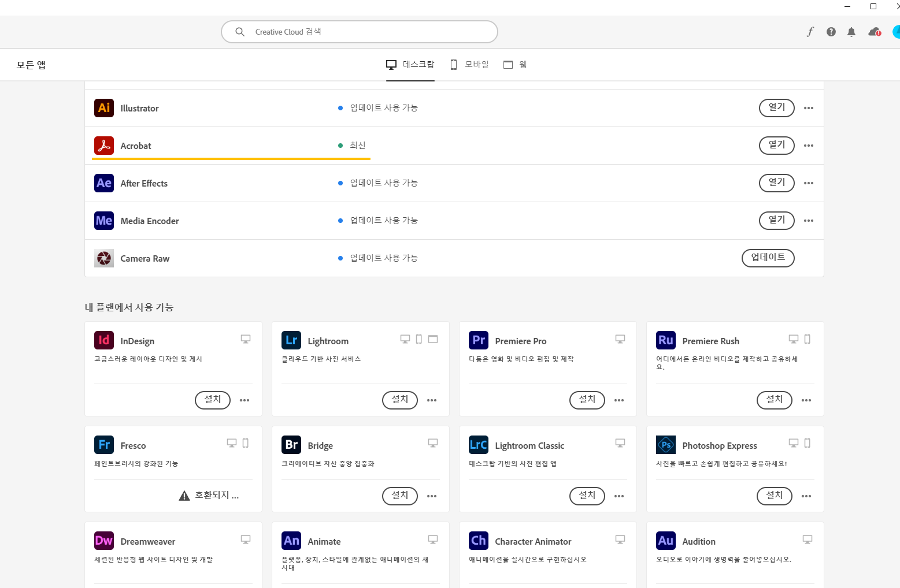This screenshot has height=588, width=900.
Task: Click 업데이트 button for Camera Raw
Action: [x=768, y=258]
